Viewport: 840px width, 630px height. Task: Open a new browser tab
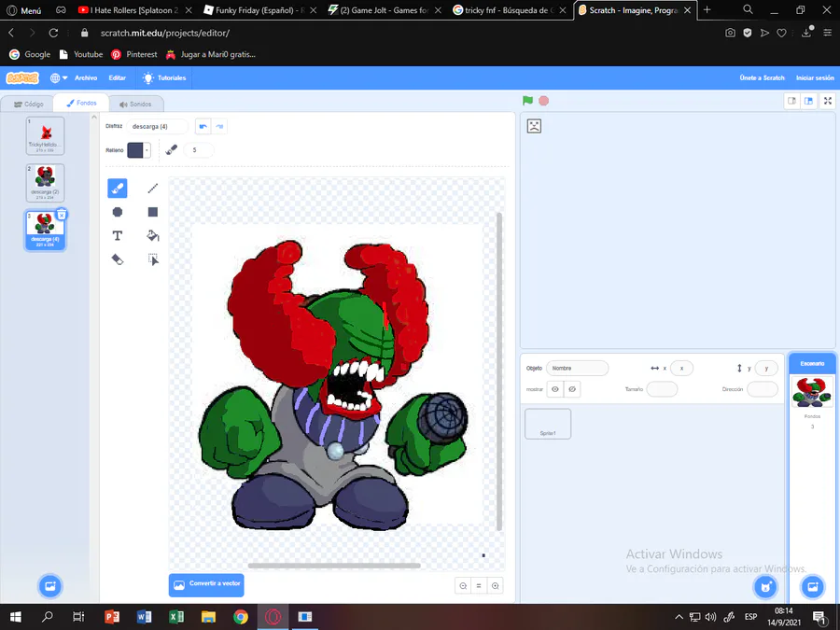coord(707,9)
